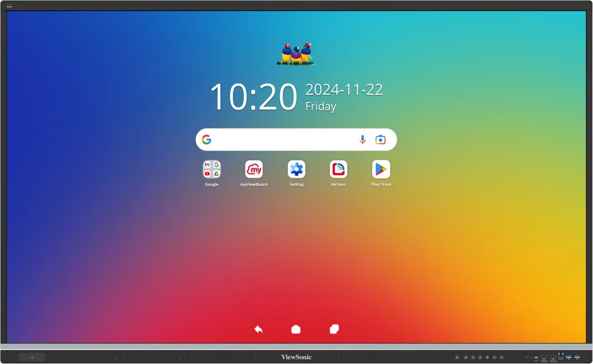Viewport: 593px width, 364px height.
Task: Tap the finch birds wallpaper widget
Action: [x=296, y=54]
